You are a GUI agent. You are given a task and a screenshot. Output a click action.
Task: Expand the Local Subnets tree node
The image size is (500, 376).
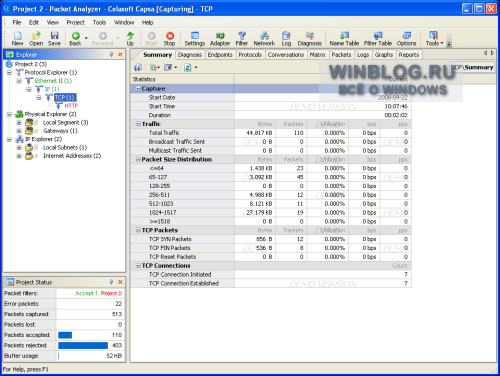(x=19, y=147)
